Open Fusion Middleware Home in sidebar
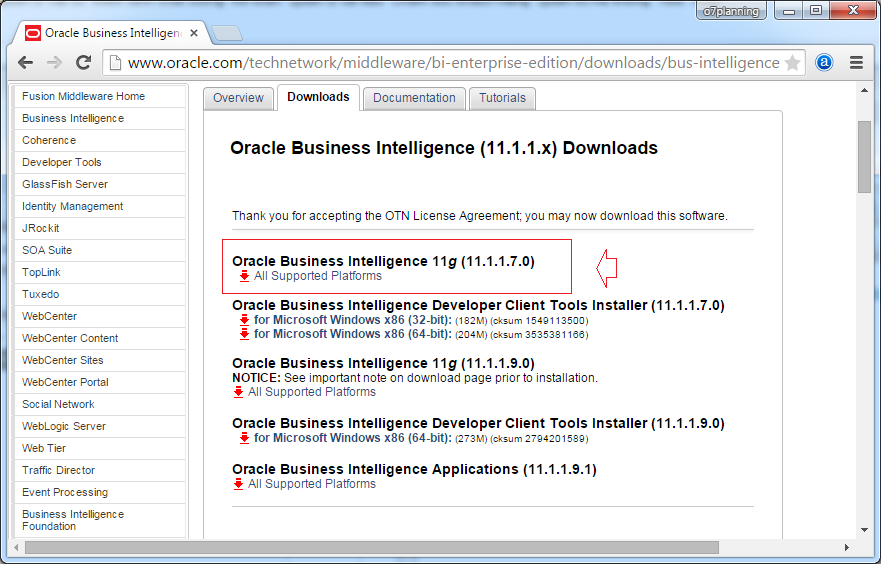 (100, 96)
